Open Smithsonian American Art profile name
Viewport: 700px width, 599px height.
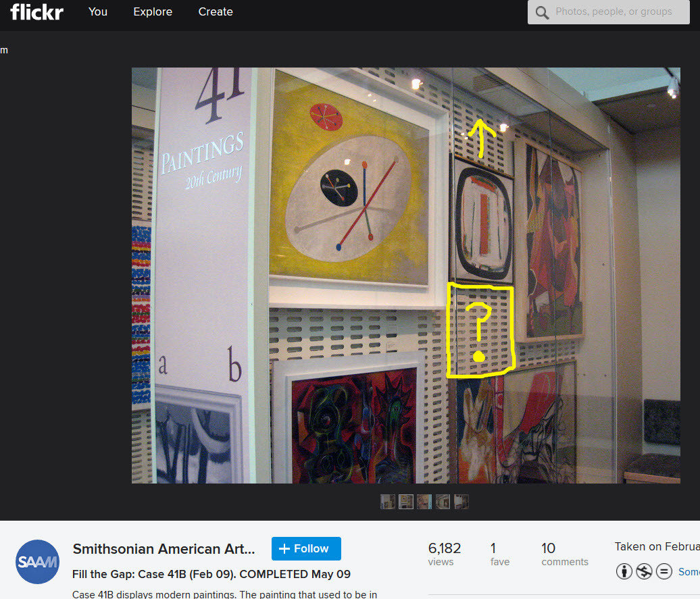pyautogui.click(x=164, y=548)
